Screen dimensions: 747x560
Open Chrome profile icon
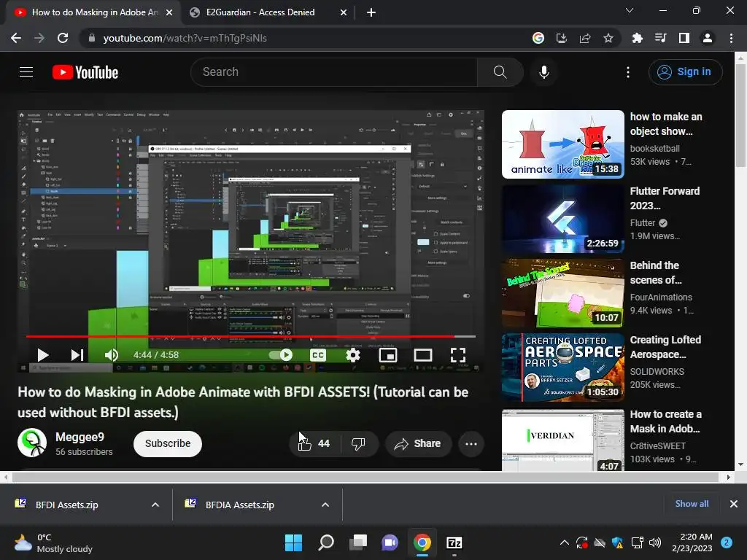pyautogui.click(x=708, y=38)
